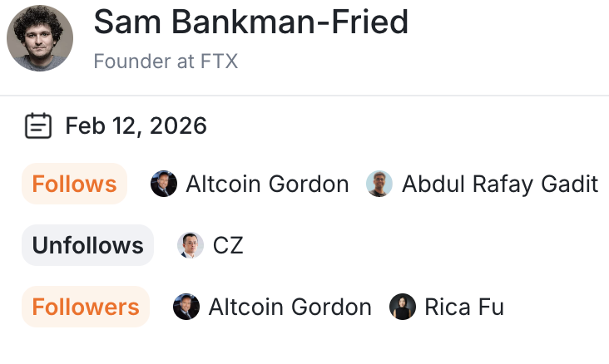
Task: Click Altcoin Gordon's avatar in Follows row
Action: (x=164, y=184)
